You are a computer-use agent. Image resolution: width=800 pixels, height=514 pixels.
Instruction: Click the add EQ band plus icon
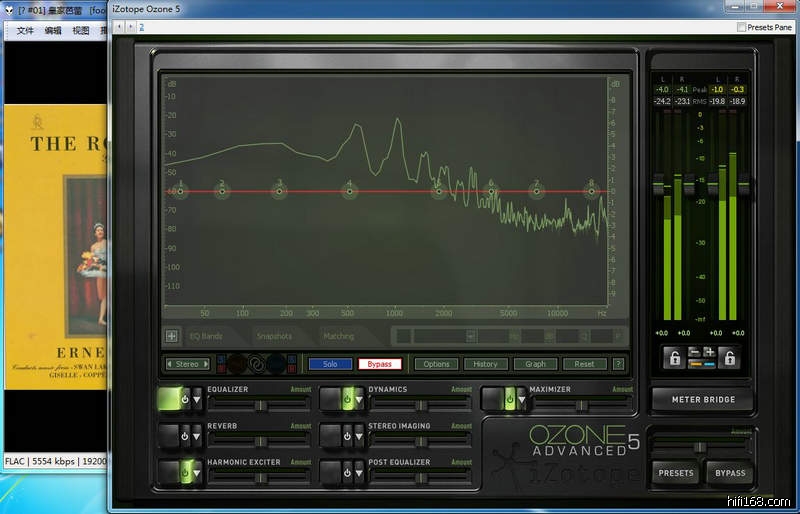pos(171,337)
